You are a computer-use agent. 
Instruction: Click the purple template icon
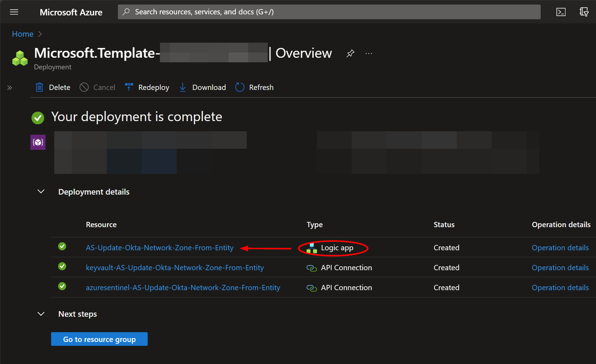pyautogui.click(x=38, y=142)
